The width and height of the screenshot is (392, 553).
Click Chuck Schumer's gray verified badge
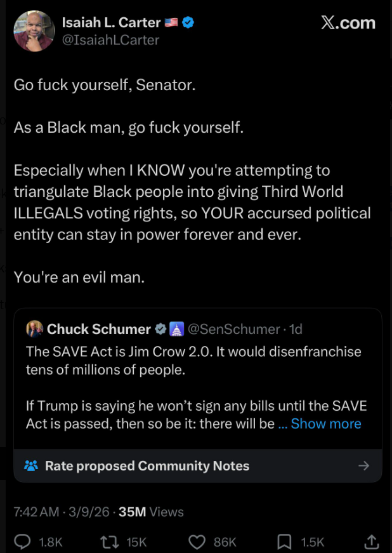(x=161, y=329)
